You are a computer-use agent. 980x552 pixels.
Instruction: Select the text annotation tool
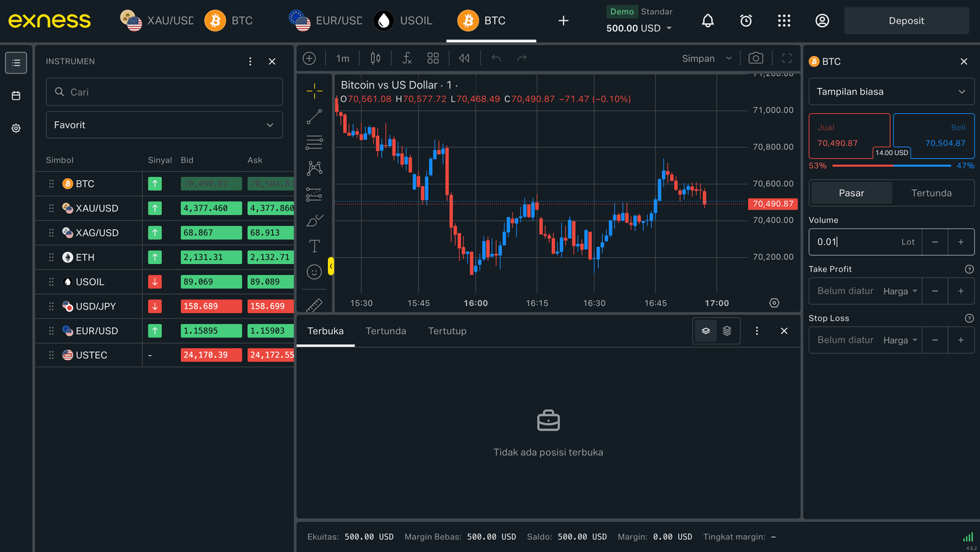click(x=314, y=246)
